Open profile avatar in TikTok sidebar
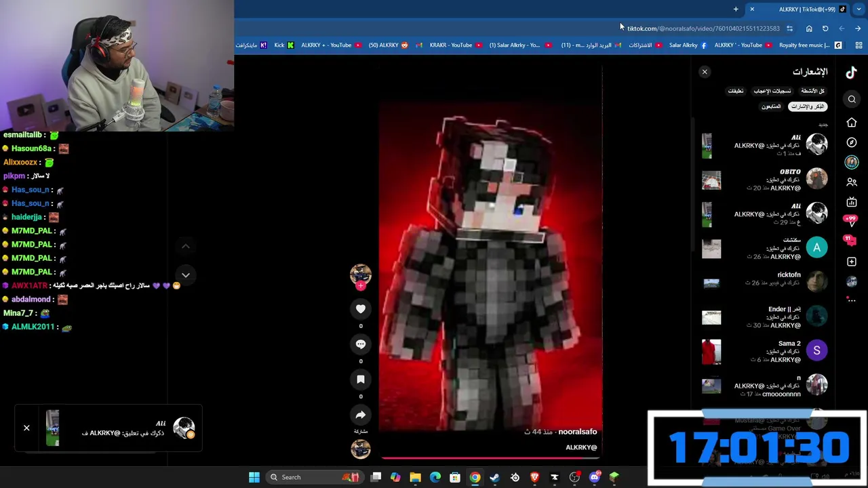 tap(852, 281)
